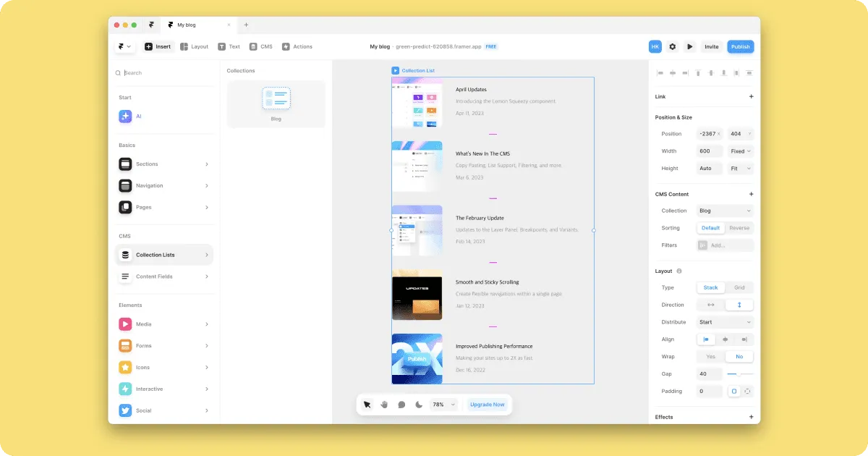Click the AI sparkle icon
This screenshot has width=868, height=456.
pos(125,116)
